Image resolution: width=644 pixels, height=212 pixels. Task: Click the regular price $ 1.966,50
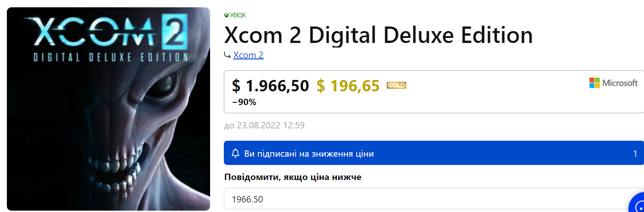pos(270,85)
